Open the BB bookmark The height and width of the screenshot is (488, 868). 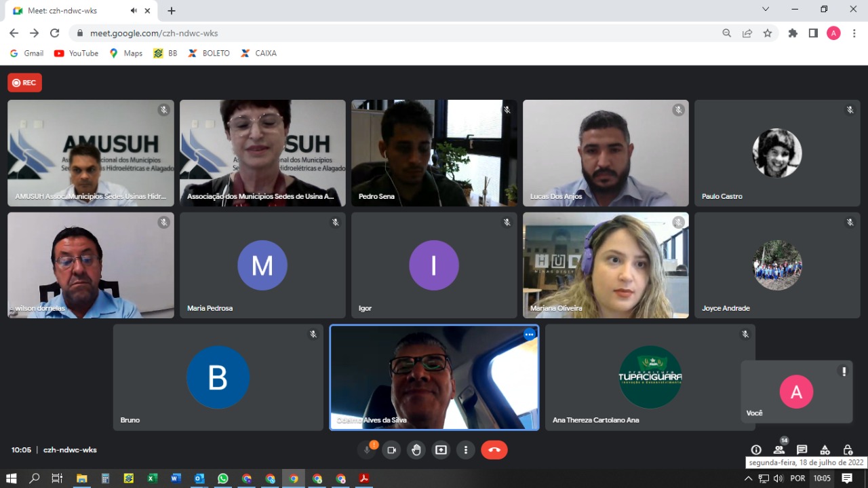pos(165,53)
